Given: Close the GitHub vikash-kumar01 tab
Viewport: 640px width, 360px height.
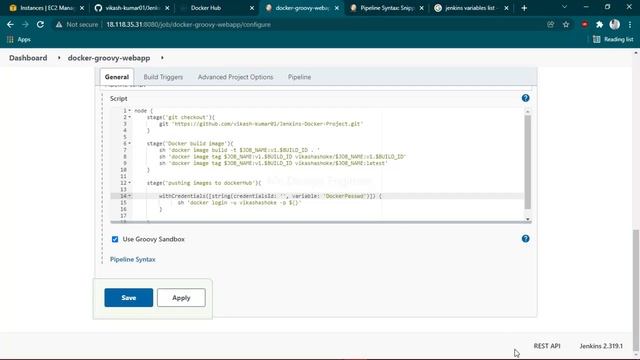Looking at the screenshot, I should 167,8.
